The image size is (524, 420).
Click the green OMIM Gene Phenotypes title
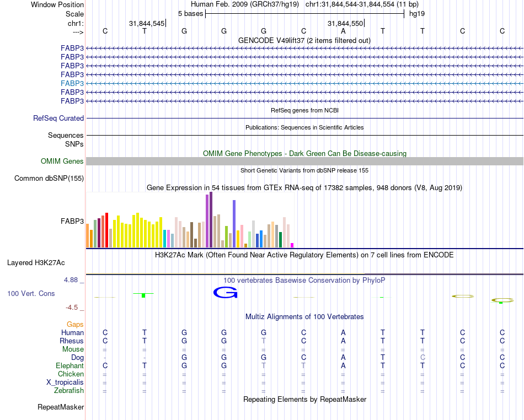[305, 154]
